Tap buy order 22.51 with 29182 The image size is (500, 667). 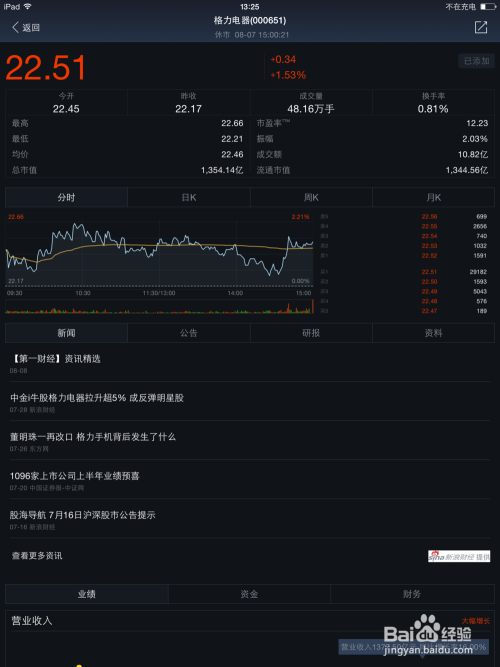click(404, 272)
